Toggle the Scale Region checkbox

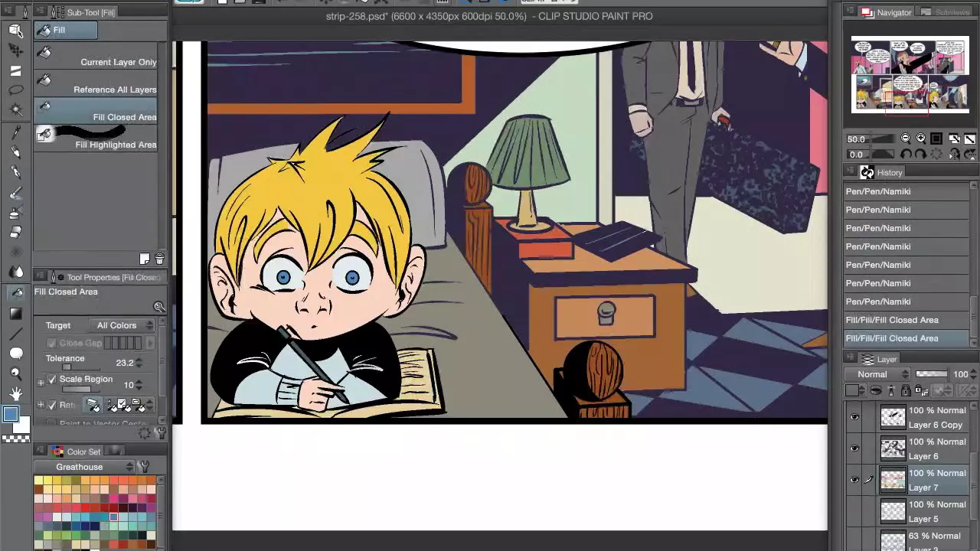pyautogui.click(x=52, y=380)
